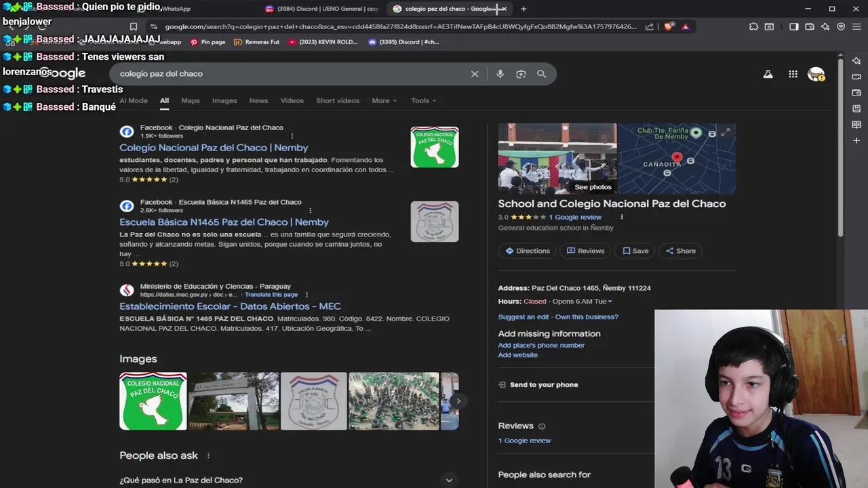This screenshot has width=868, height=488.
Task: Open the Reviews button in knowledge panel
Action: [585, 251]
